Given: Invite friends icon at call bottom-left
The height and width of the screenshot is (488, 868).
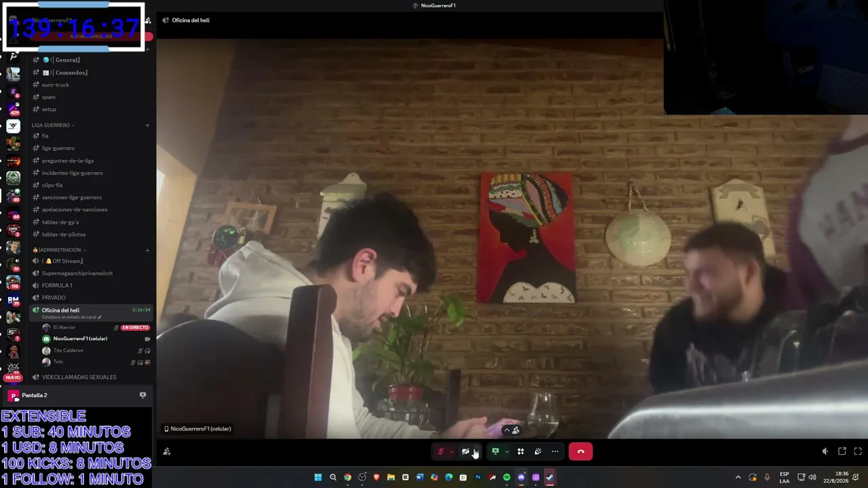Looking at the screenshot, I should 167,451.
